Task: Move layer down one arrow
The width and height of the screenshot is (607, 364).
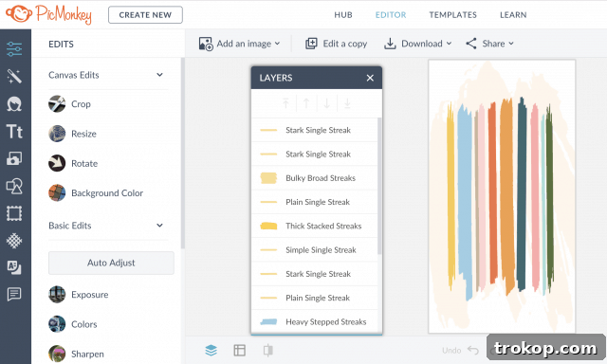Action: click(x=326, y=103)
